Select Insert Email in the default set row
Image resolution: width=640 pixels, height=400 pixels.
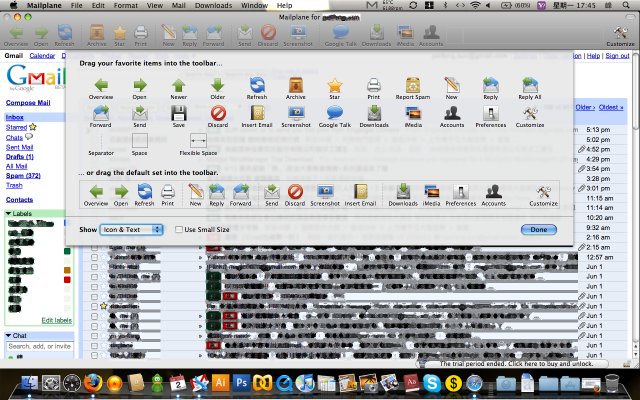(x=360, y=195)
